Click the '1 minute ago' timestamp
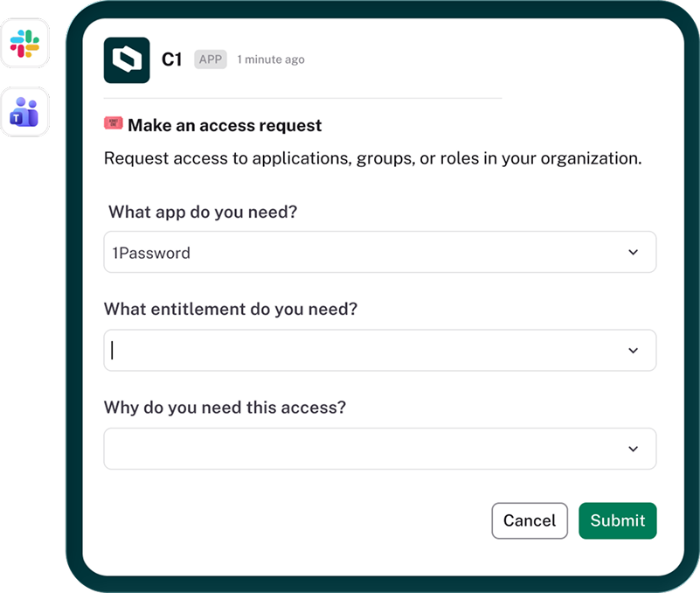 click(x=271, y=59)
